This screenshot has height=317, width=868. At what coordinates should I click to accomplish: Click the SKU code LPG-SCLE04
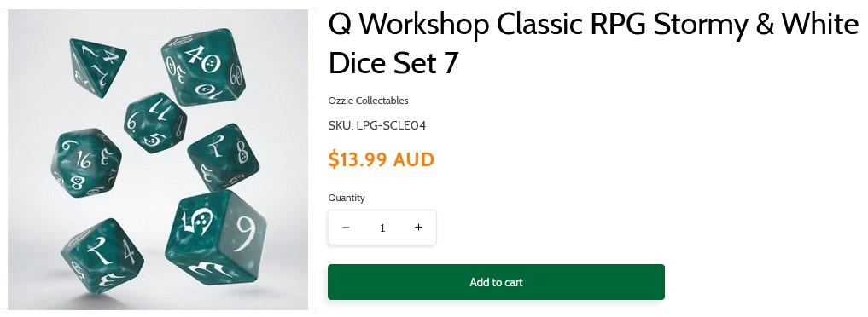pos(391,125)
